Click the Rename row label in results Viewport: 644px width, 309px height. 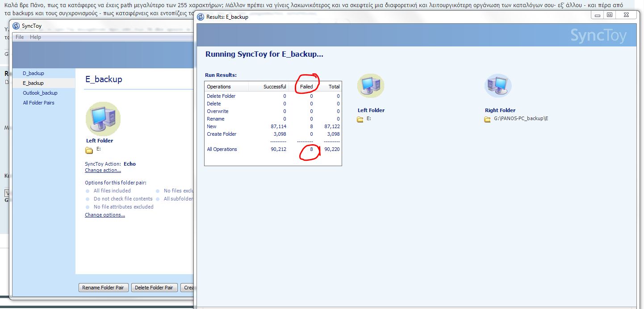(x=216, y=119)
